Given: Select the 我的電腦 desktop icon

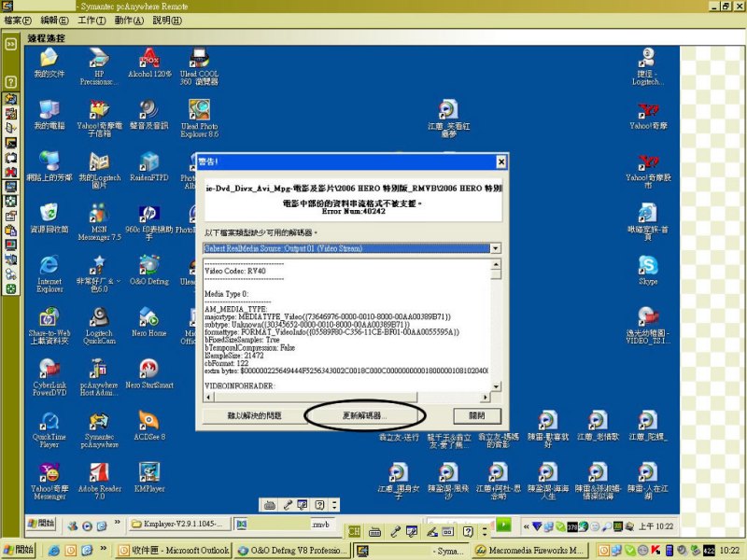Looking at the screenshot, I should click(x=49, y=115).
